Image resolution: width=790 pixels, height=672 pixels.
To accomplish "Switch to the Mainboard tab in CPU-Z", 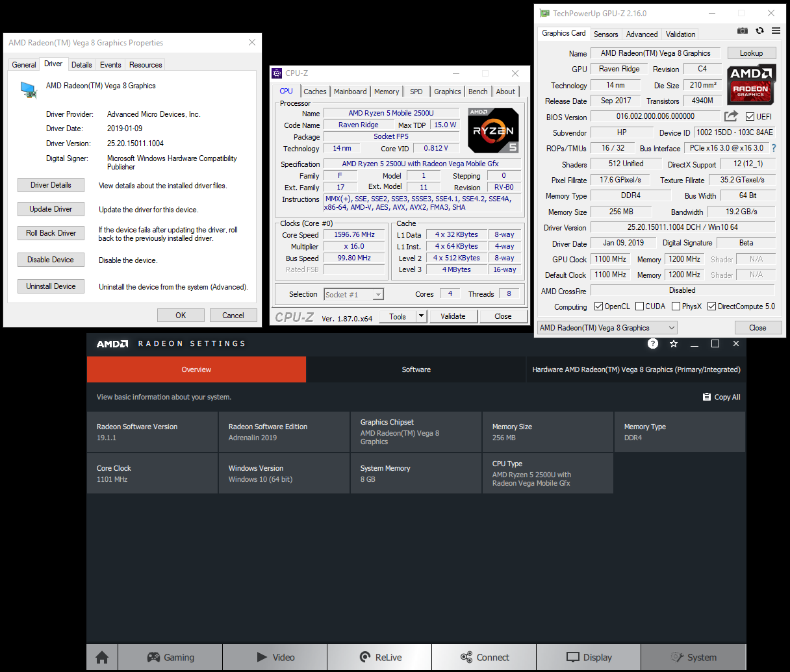I will (350, 92).
